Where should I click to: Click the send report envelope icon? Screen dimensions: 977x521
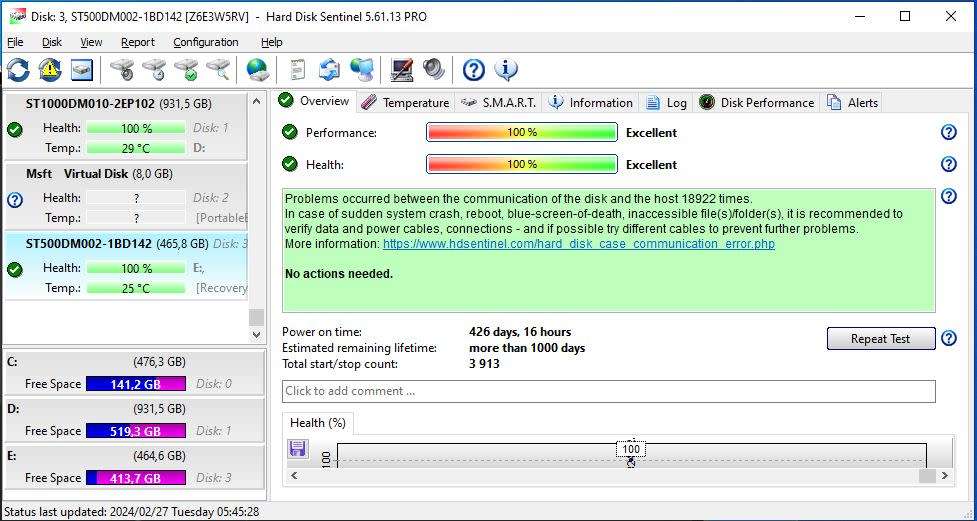[x=330, y=70]
